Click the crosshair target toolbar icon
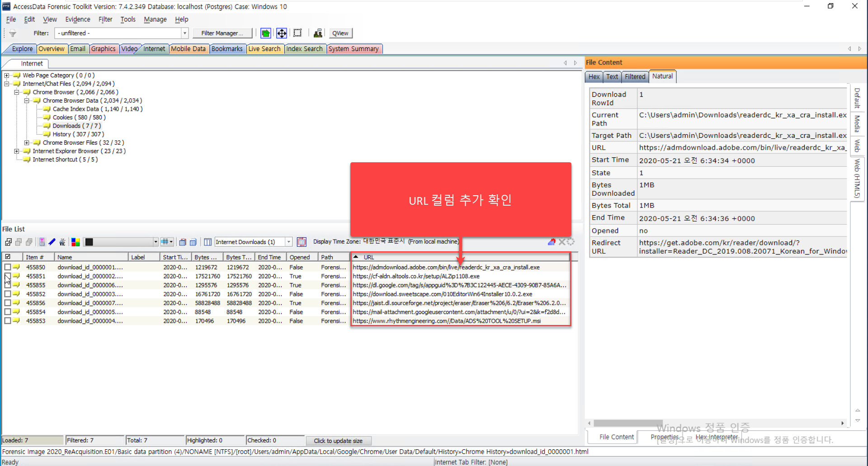The height and width of the screenshot is (466, 868). 282,33
